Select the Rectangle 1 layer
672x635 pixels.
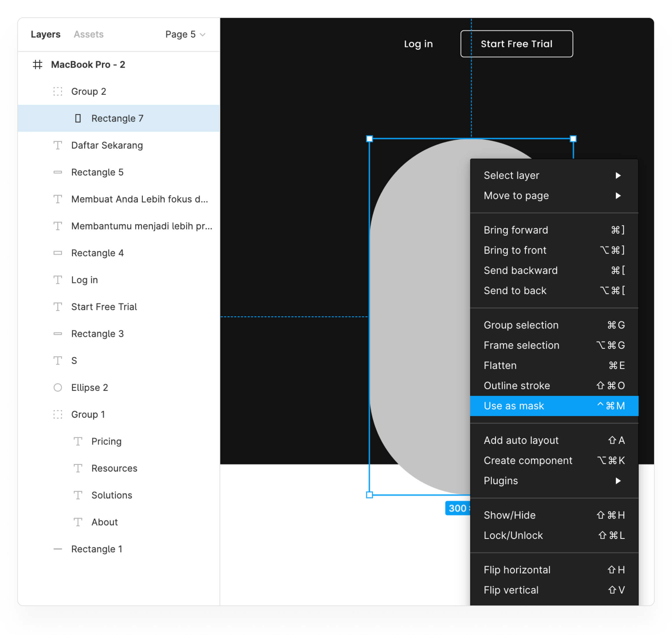[96, 549]
